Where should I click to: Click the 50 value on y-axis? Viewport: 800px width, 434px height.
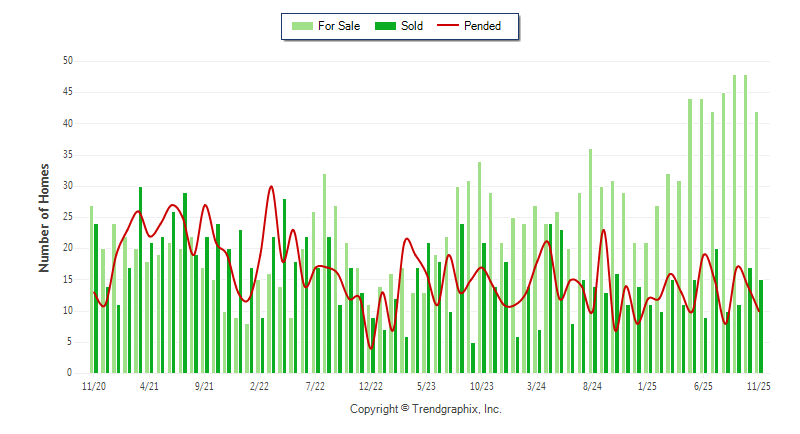(x=68, y=61)
